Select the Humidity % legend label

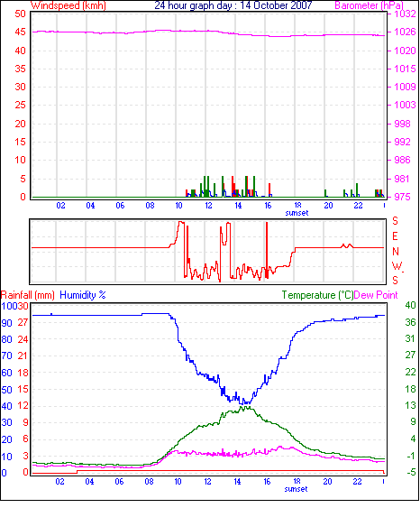pos(83,295)
